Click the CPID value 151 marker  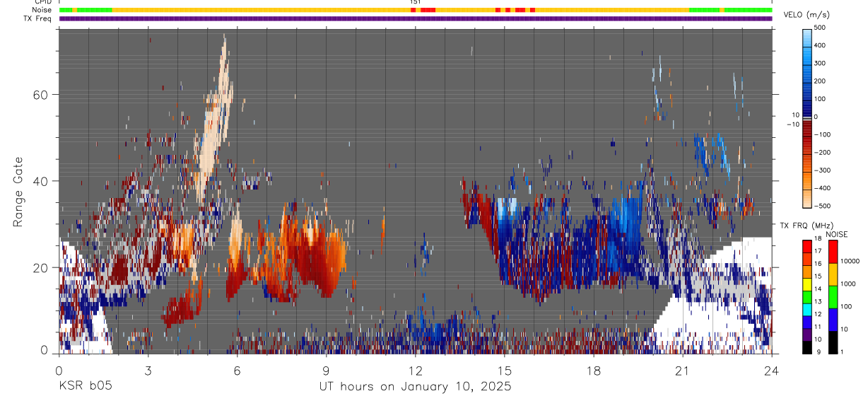(416, 2)
